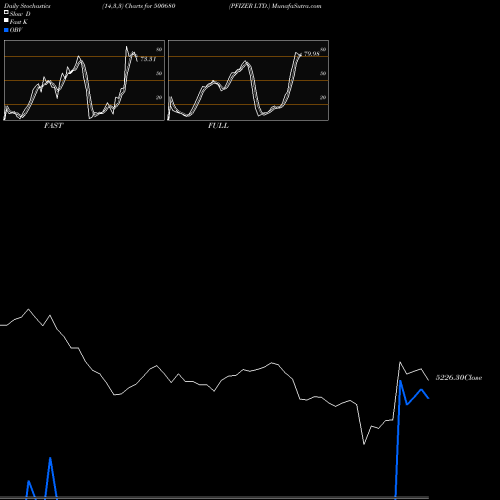Click the blue OBV legend swatch
The width and height of the screenshot is (500, 500).
click(6, 30)
